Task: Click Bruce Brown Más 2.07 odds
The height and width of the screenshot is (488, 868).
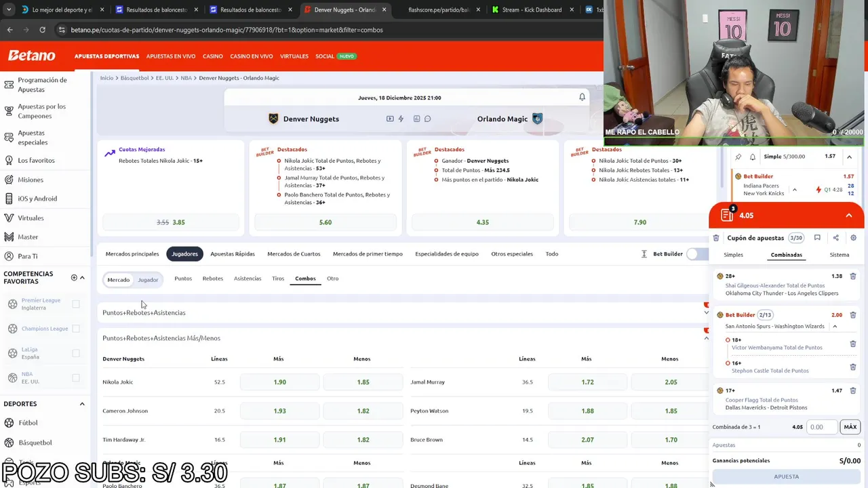Action: [587, 440]
